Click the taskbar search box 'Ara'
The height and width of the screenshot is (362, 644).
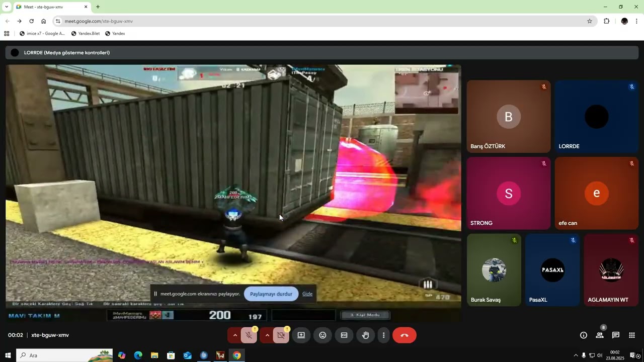(x=64, y=355)
